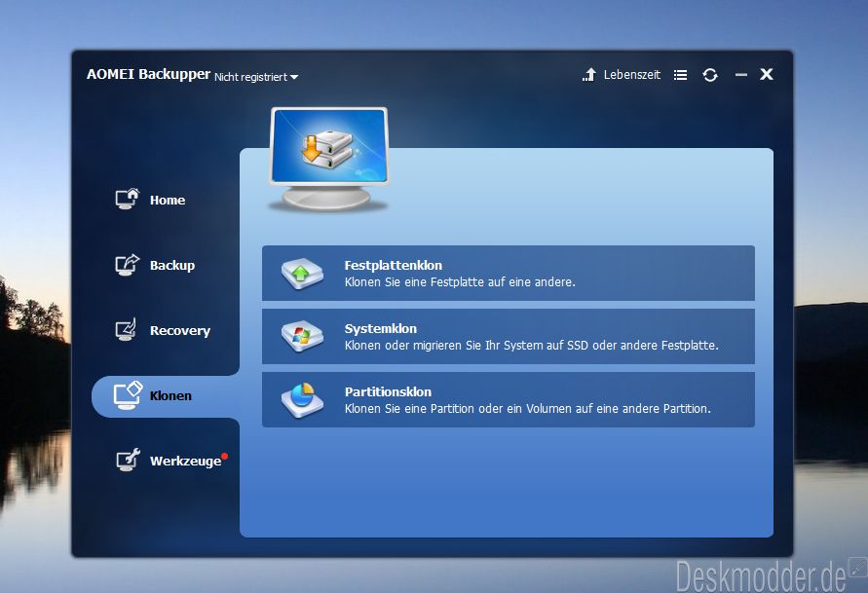
Task: Select the Klonen tab label
Action: coord(170,395)
